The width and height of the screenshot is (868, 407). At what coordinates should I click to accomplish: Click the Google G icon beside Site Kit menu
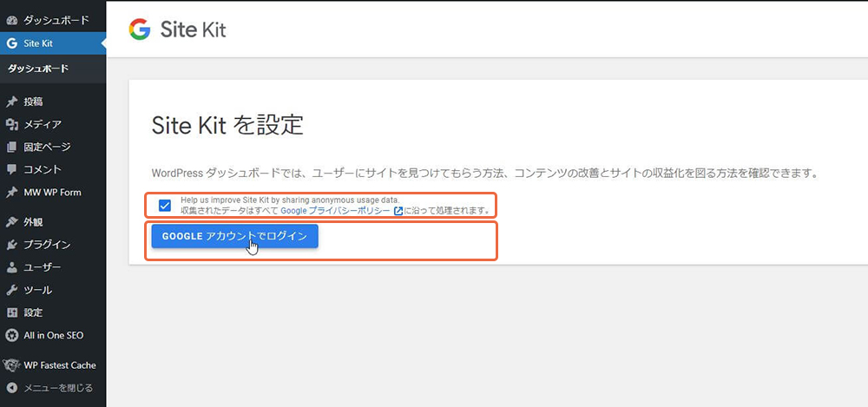tap(11, 43)
